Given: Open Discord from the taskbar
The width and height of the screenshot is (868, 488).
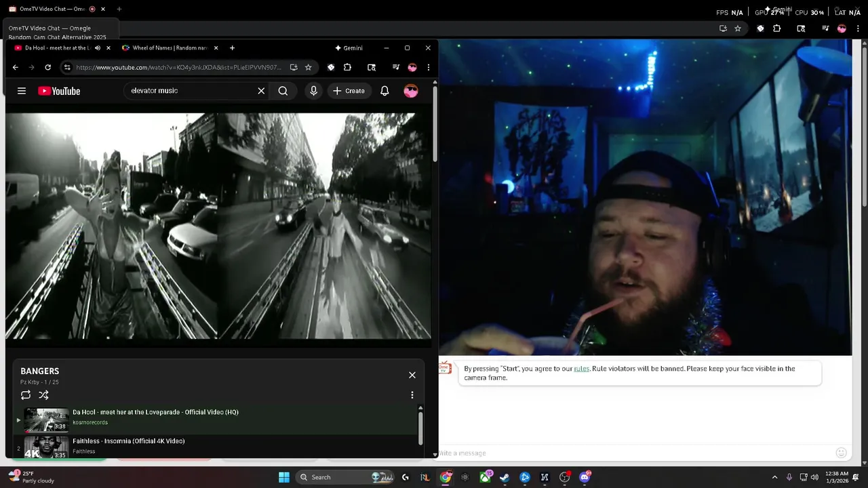Looking at the screenshot, I should (585, 477).
